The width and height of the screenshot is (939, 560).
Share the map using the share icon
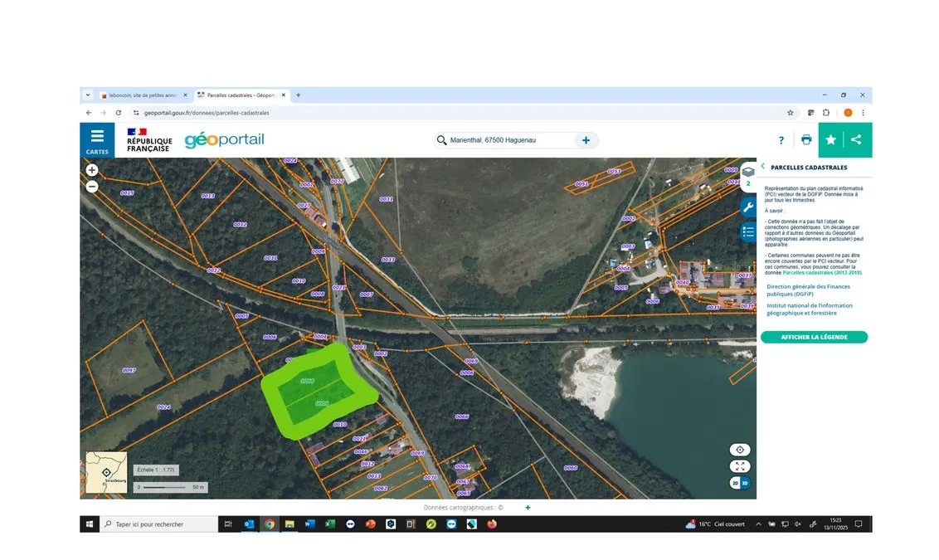click(857, 139)
